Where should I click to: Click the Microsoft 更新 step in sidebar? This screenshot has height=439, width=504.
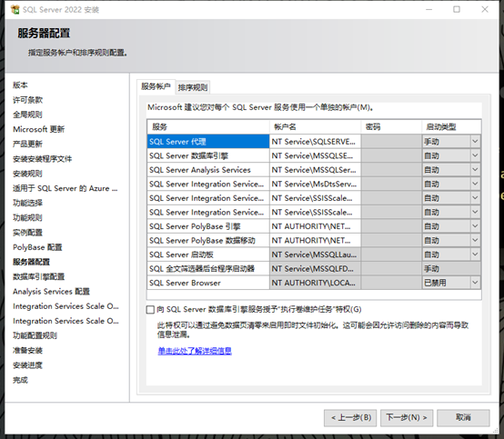click(x=38, y=129)
